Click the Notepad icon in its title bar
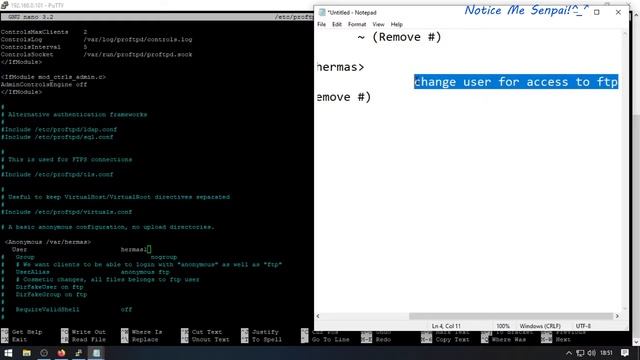This screenshot has height=360, width=640. pos(322,12)
